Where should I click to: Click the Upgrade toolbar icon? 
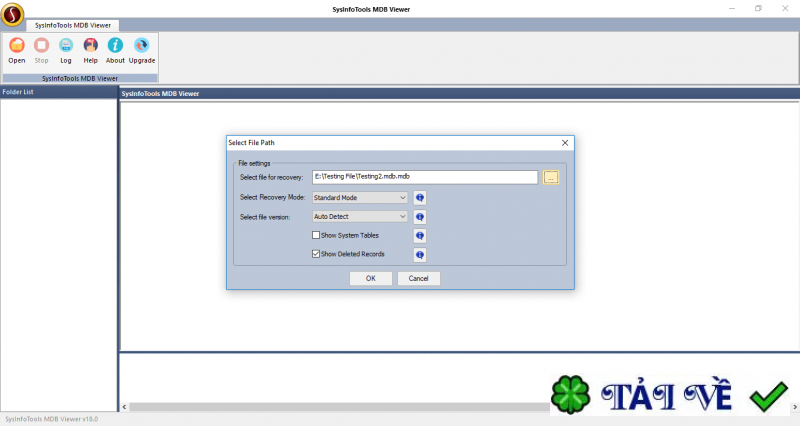click(142, 51)
